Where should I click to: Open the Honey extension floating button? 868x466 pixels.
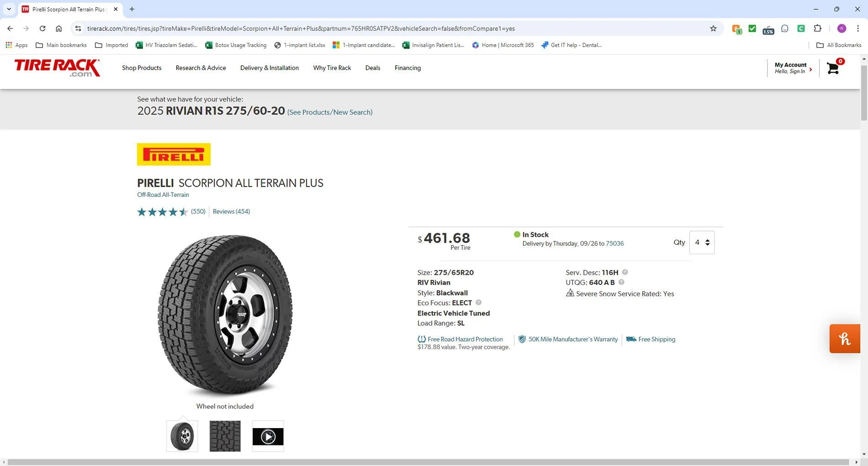[x=845, y=339]
